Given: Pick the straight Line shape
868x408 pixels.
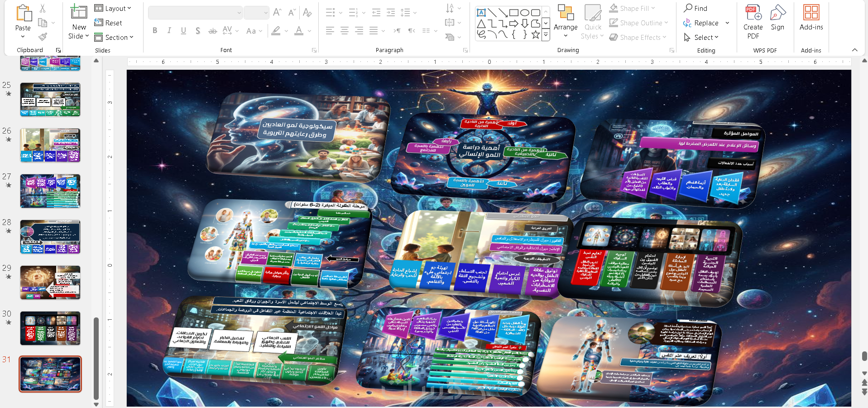Looking at the screenshot, I should (x=492, y=12).
